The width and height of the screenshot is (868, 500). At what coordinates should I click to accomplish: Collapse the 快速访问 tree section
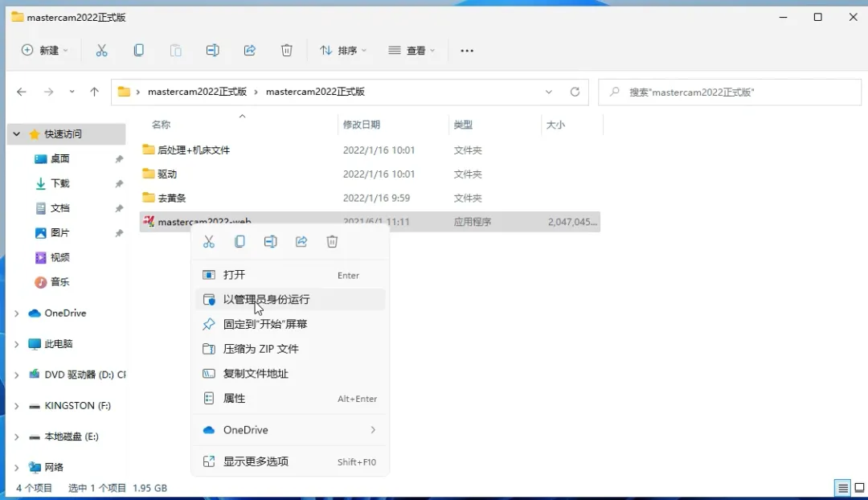pyautogui.click(x=17, y=134)
